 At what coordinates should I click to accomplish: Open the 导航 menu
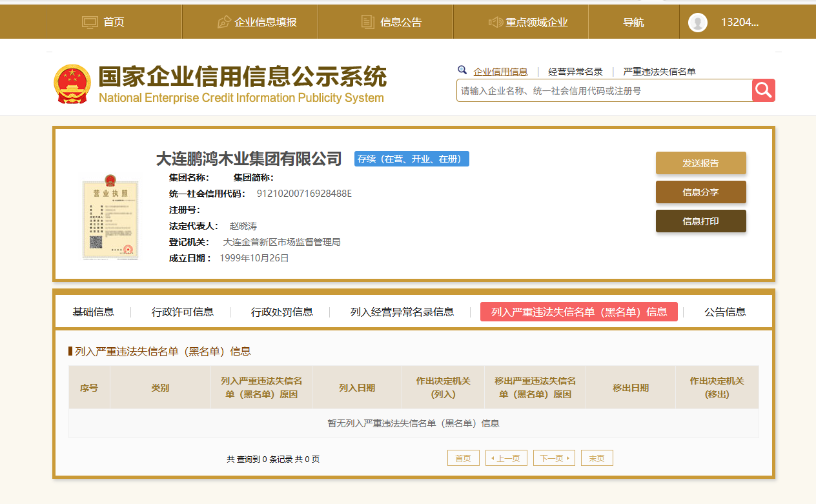click(633, 23)
